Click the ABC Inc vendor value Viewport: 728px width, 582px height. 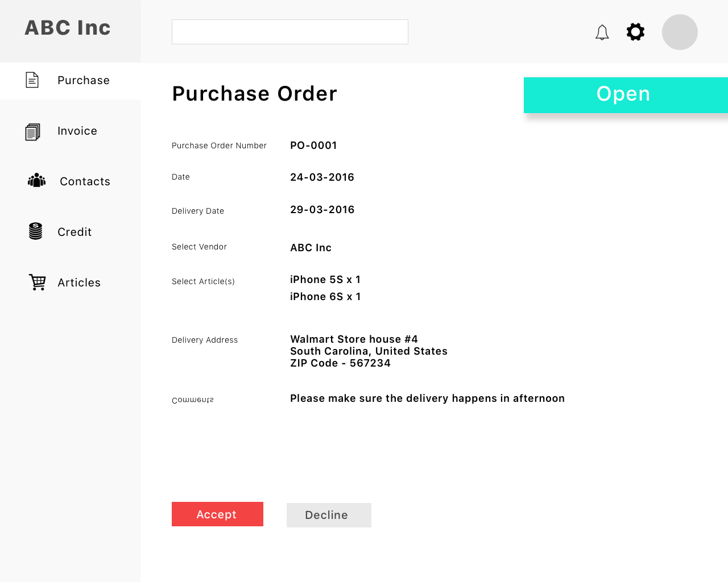311,248
